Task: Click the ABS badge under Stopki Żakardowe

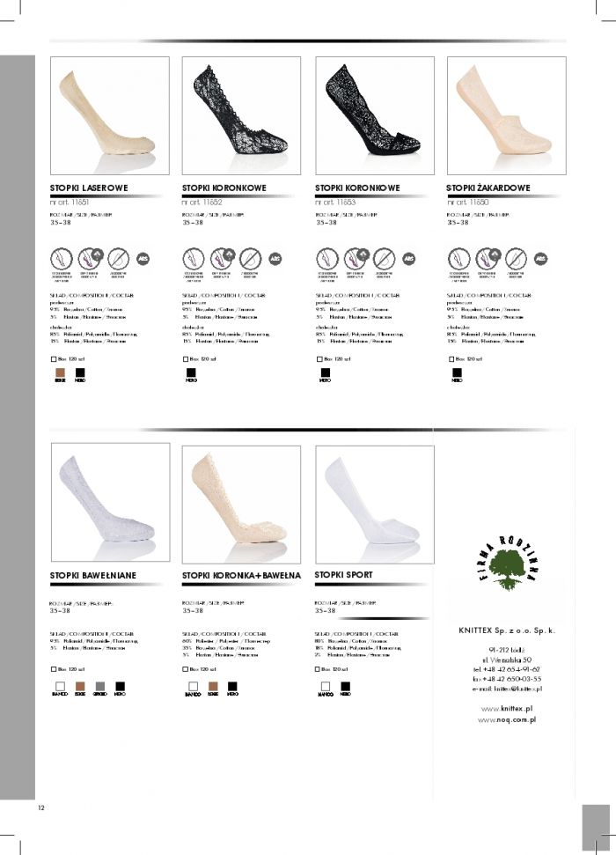Action: coord(540,259)
